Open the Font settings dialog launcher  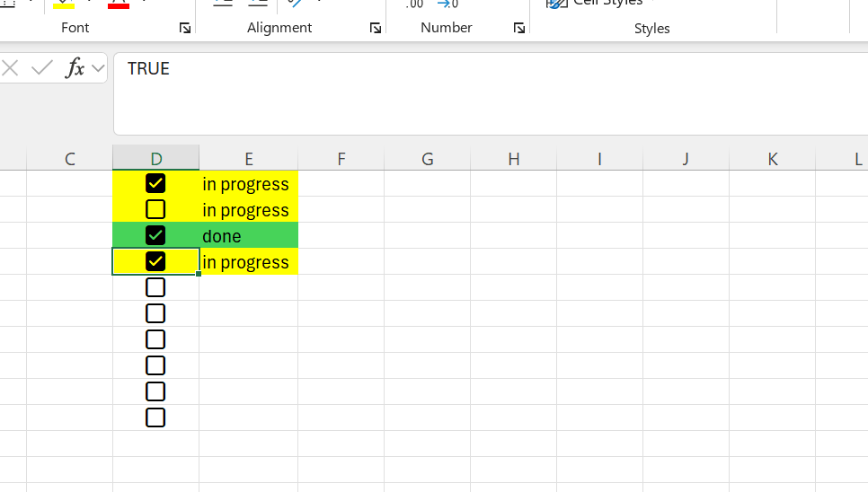click(185, 28)
